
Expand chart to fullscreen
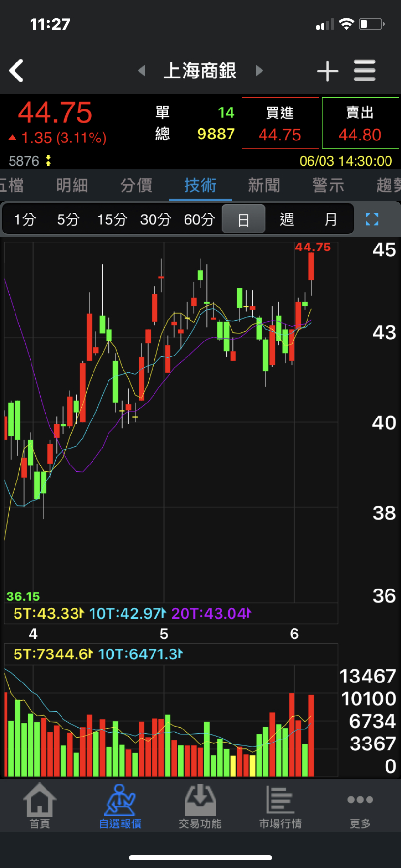pos(372,219)
